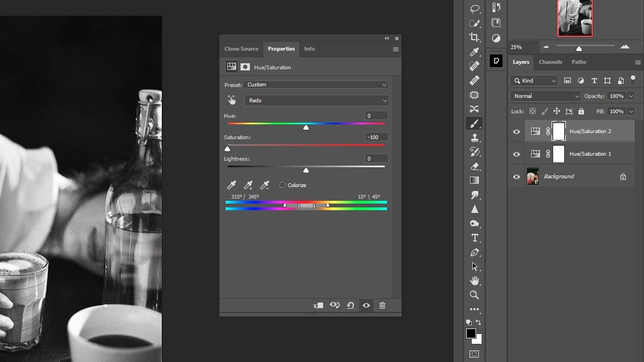644x362 pixels.
Task: Select the Crop tool
Action: pos(474,37)
